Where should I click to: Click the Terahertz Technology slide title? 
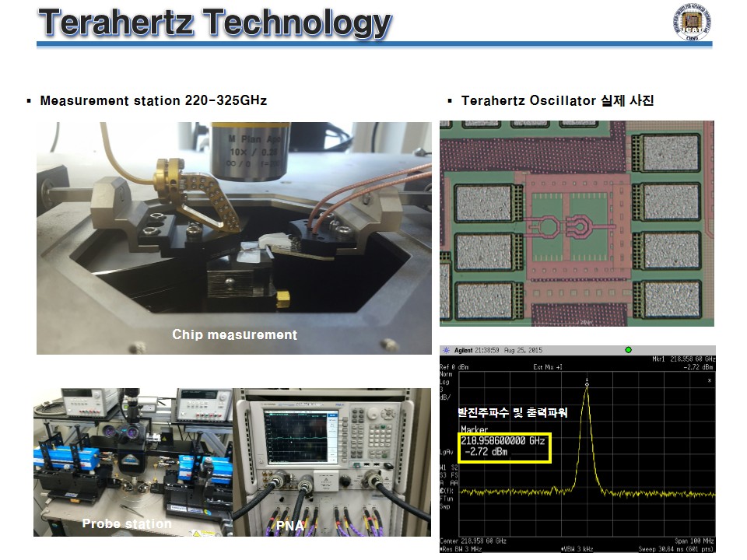pos(215,23)
